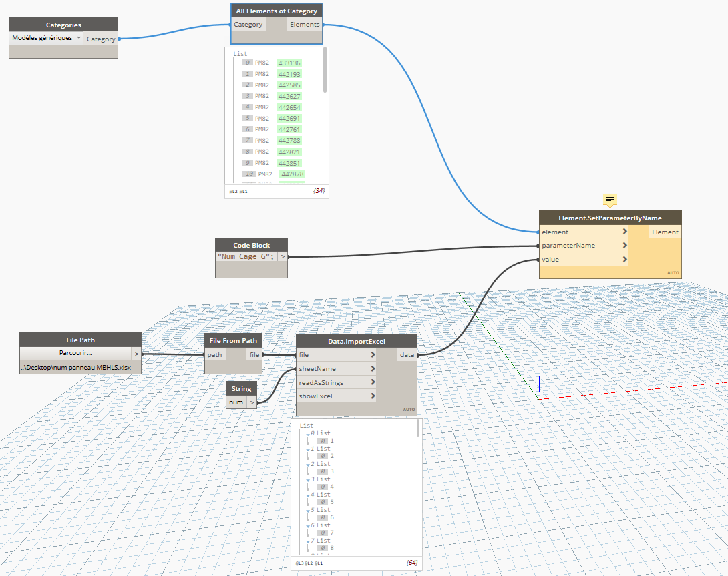Click the File Path node output arrow
Image resolution: width=728 pixels, height=576 pixels.
[x=136, y=354]
